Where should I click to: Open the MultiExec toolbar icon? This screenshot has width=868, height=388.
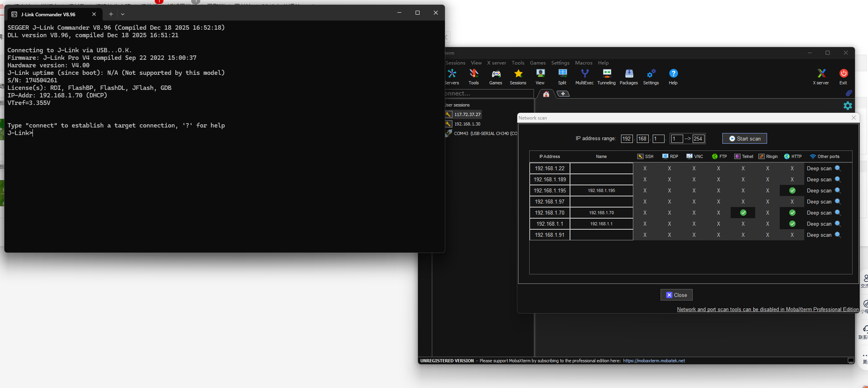(585, 77)
